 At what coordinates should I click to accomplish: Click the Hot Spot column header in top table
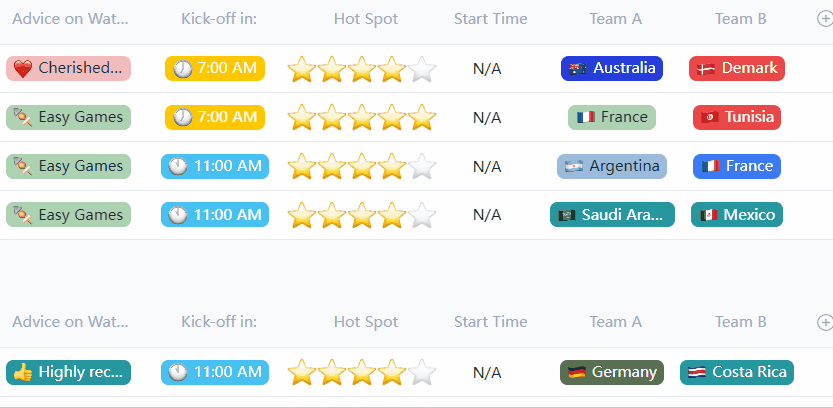[x=366, y=19]
